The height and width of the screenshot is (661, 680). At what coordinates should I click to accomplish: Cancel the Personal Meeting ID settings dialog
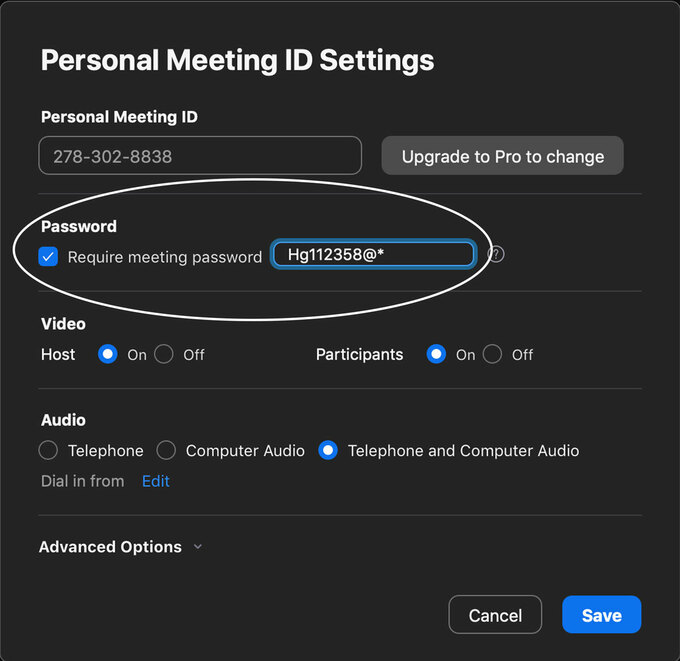[495, 615]
